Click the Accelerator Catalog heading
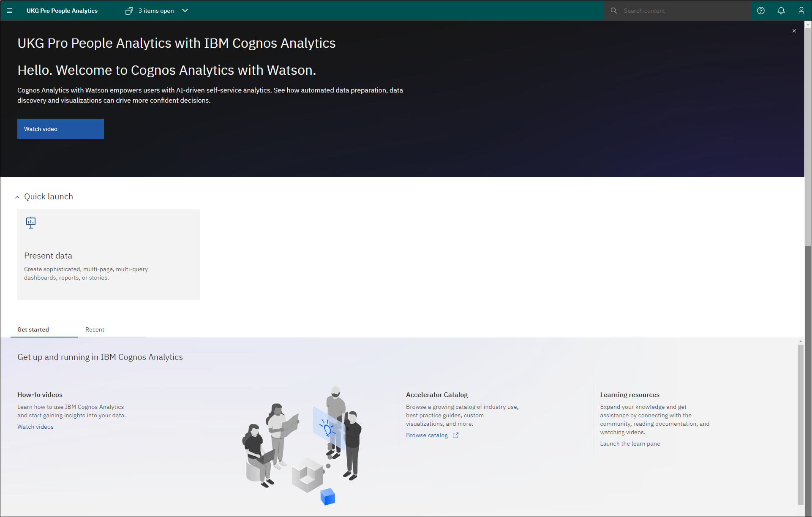This screenshot has width=812, height=517. tap(437, 395)
